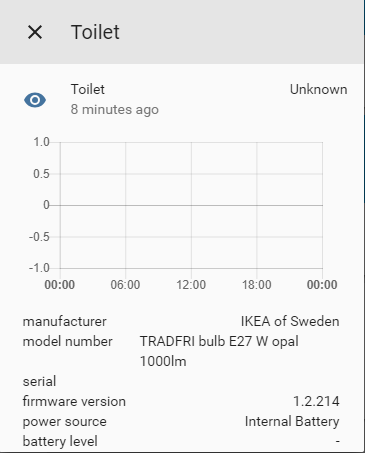Image resolution: width=365 pixels, height=453 pixels.
Task: Click the 8 minutes ago timestamp
Action: (114, 109)
